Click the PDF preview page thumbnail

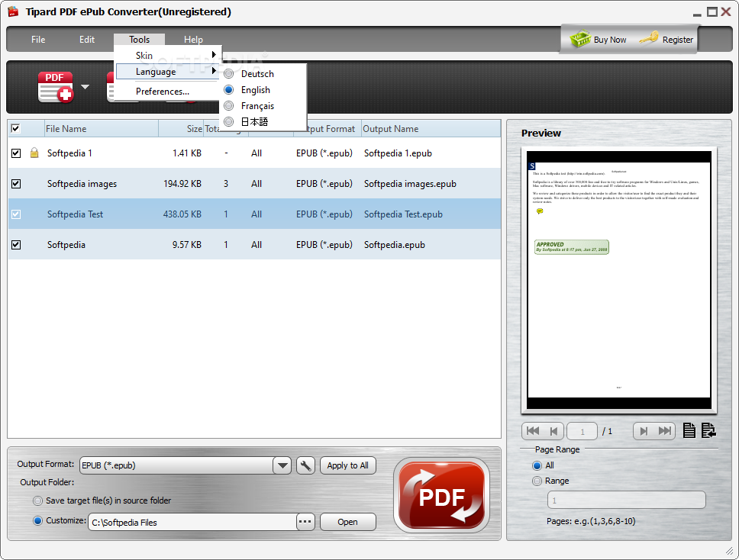tap(619, 280)
